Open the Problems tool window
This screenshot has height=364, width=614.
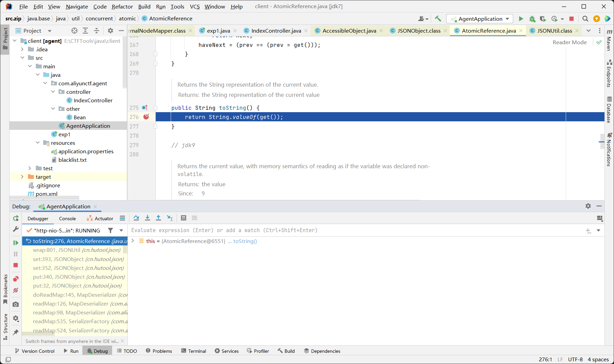coord(159,351)
